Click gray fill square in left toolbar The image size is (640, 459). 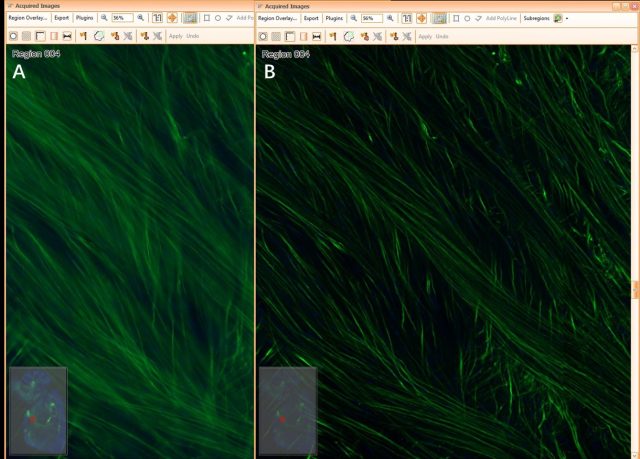coord(27,36)
